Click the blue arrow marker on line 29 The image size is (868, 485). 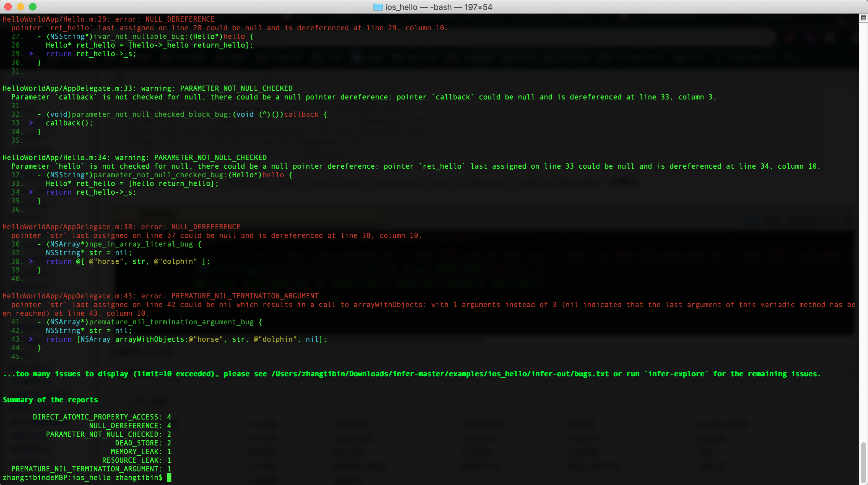click(31, 54)
